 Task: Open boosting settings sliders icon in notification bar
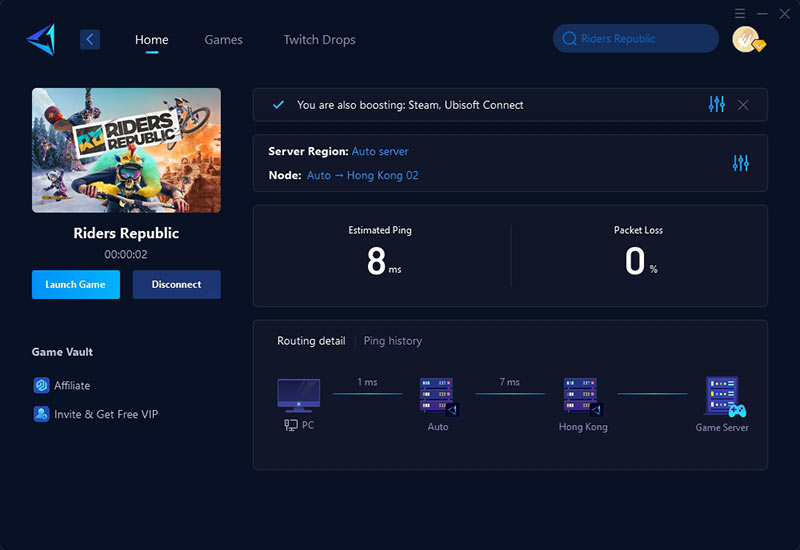pyautogui.click(x=716, y=104)
